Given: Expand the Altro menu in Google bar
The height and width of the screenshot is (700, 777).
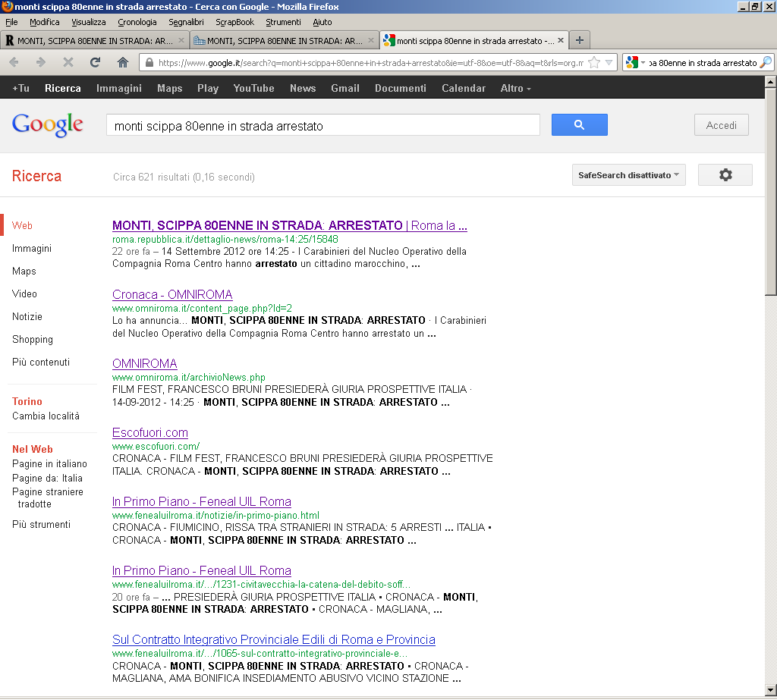Looking at the screenshot, I should (515, 88).
